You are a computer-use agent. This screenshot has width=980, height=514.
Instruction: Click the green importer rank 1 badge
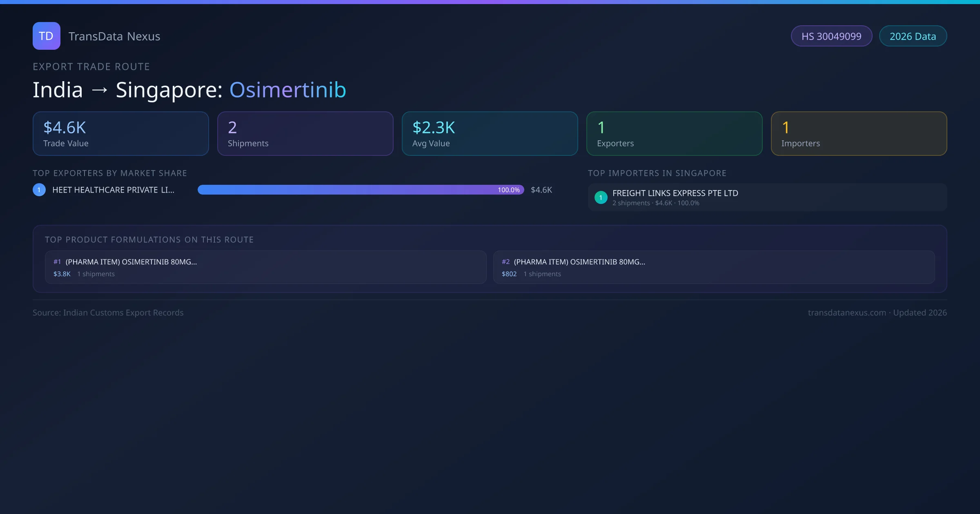601,197
